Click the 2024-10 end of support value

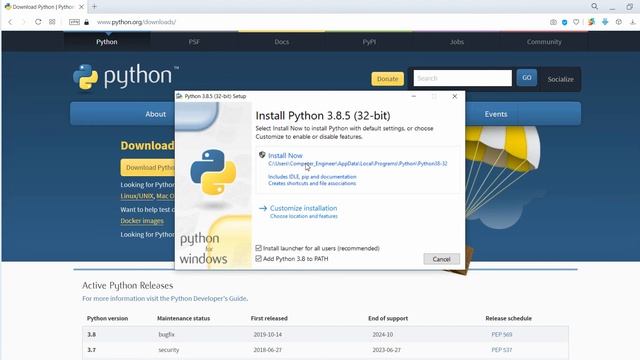tap(382, 334)
